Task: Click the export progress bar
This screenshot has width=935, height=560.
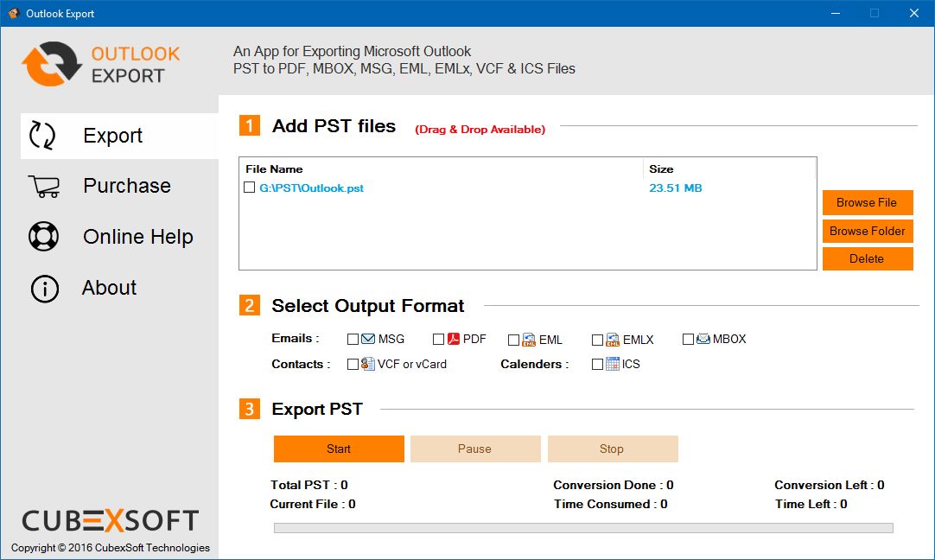Action: [x=582, y=528]
